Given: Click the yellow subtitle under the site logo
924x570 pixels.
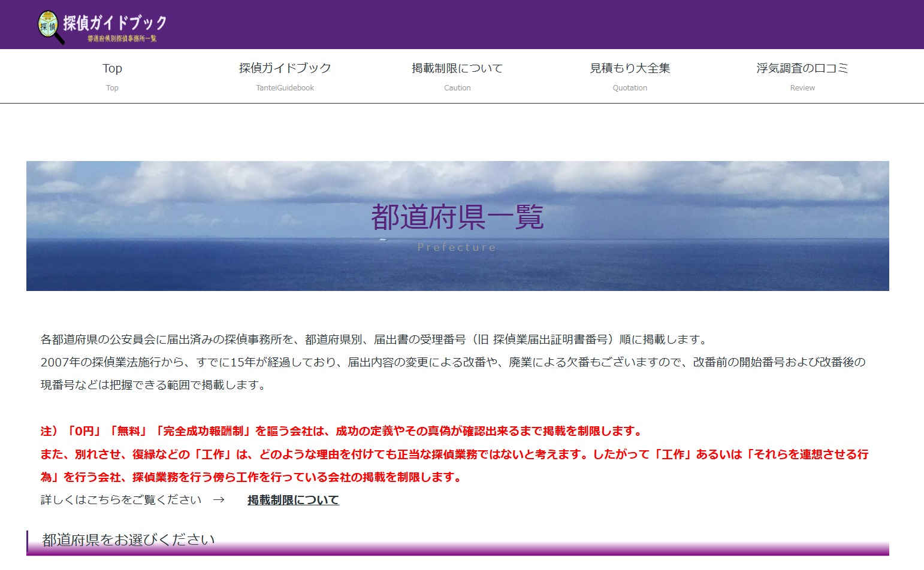Looking at the screenshot, I should point(122,38).
